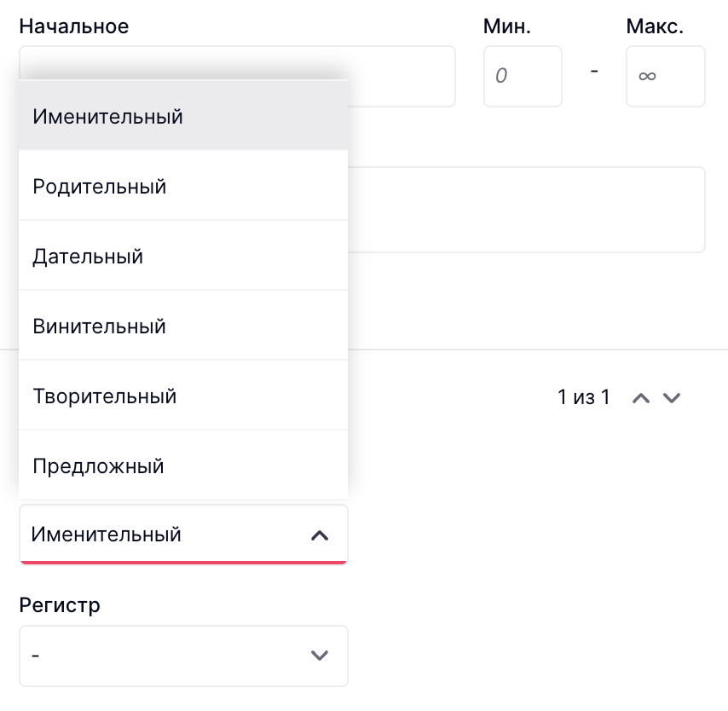This screenshot has height=711, width=728.
Task: Click the Начальное field label
Action: pyautogui.click(x=74, y=26)
